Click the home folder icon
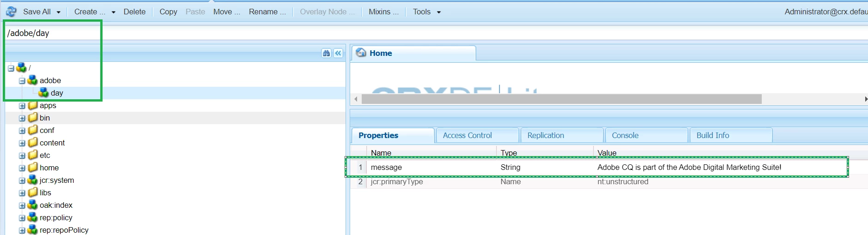The height and width of the screenshot is (235, 868). (32, 168)
